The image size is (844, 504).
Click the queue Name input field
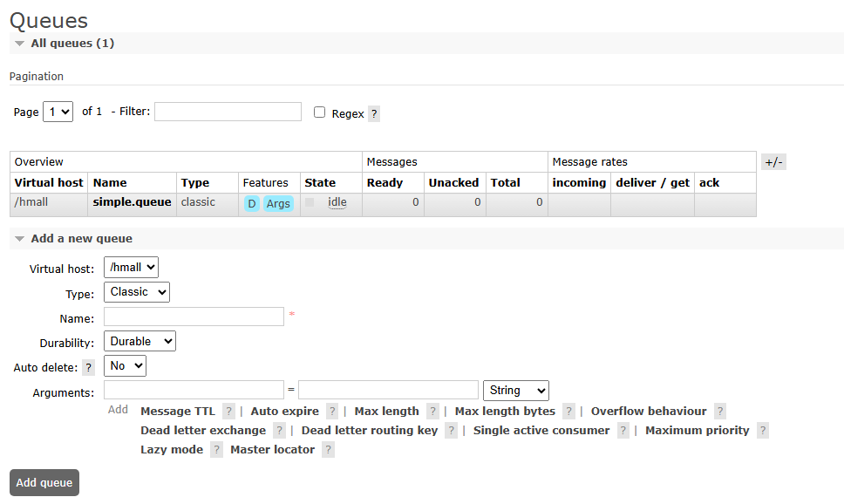(x=194, y=317)
